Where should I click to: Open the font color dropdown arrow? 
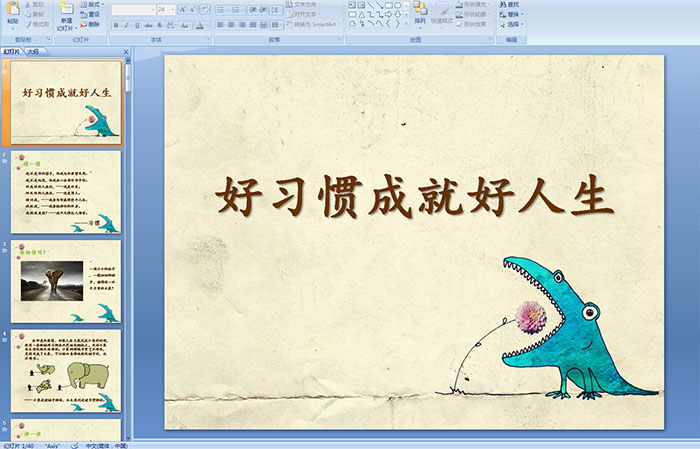(207, 25)
